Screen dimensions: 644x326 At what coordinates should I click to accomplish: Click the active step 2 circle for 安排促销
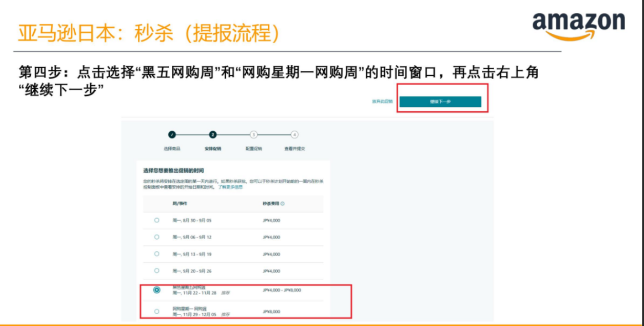click(212, 134)
